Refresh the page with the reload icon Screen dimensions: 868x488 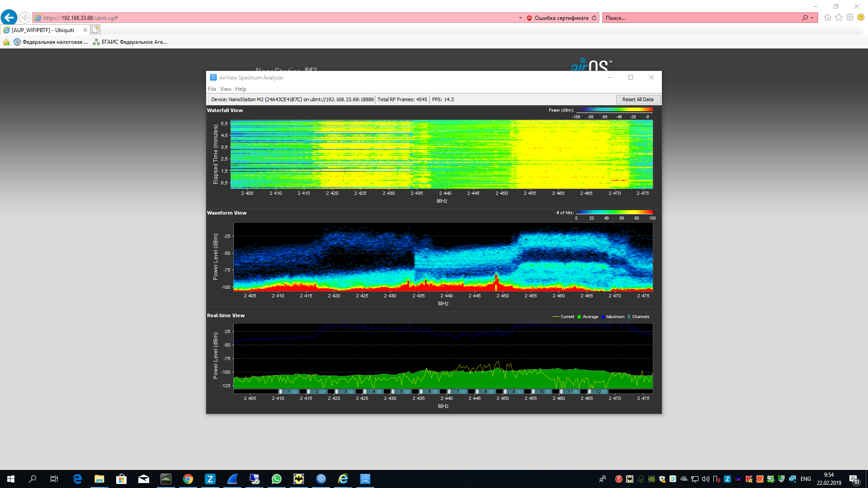(594, 18)
